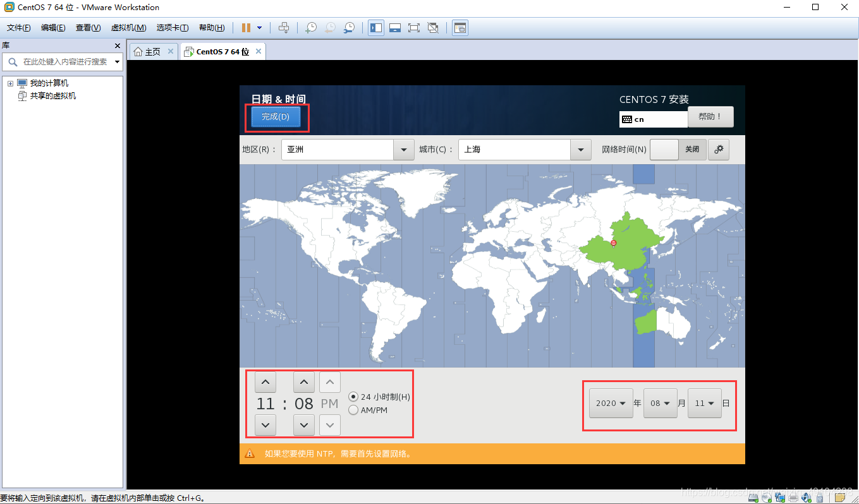Click the AM/PM down arrow

click(330, 425)
